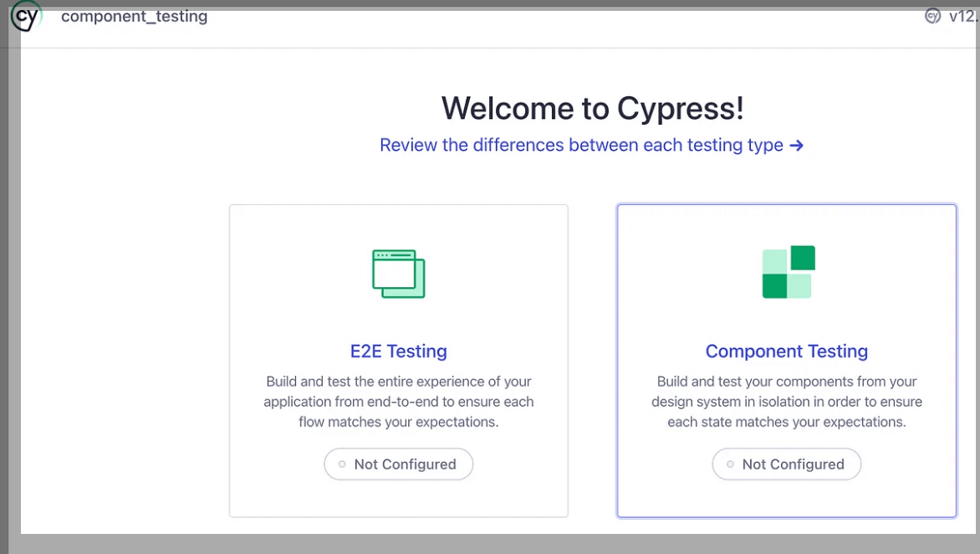Click the E2E Testing description text

(399, 402)
